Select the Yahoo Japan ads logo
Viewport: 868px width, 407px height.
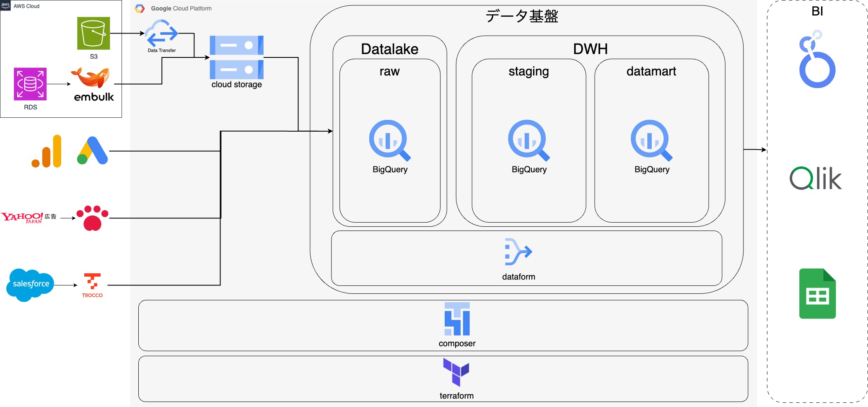[x=28, y=217]
